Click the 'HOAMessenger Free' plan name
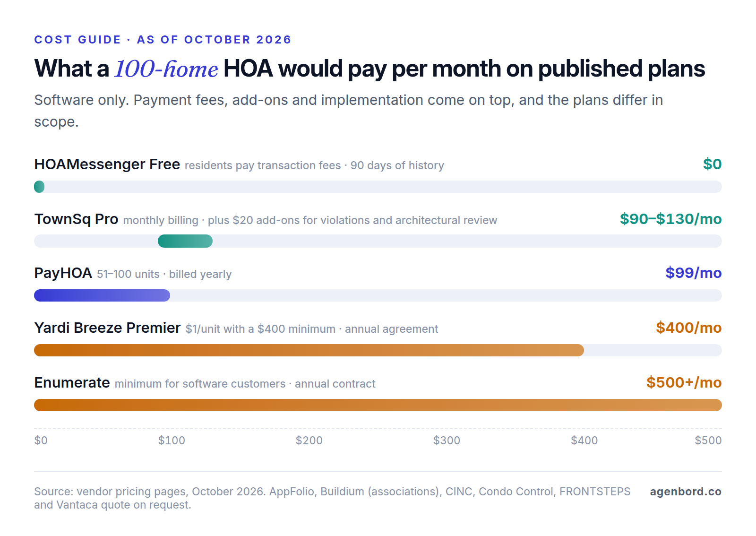 [x=107, y=164]
